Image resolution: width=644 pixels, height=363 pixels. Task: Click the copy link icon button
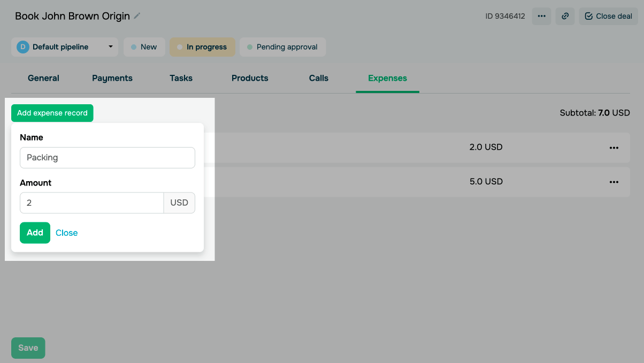565,16
